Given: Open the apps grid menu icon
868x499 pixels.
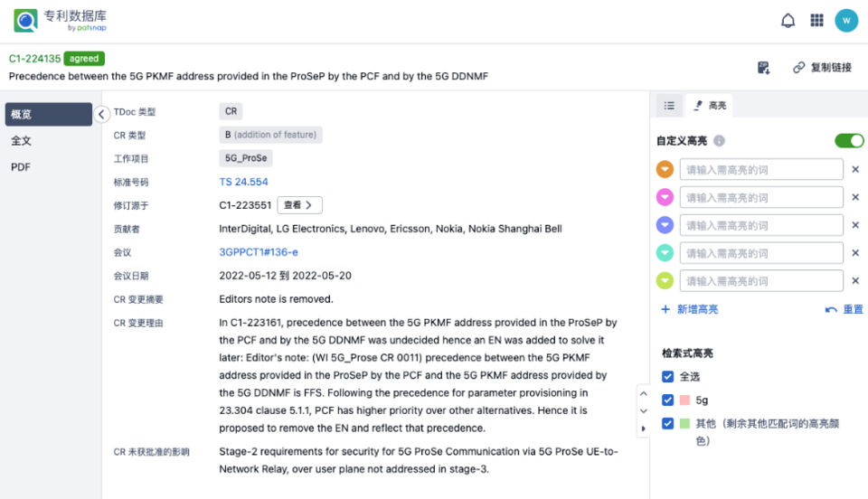Looking at the screenshot, I should point(816,20).
